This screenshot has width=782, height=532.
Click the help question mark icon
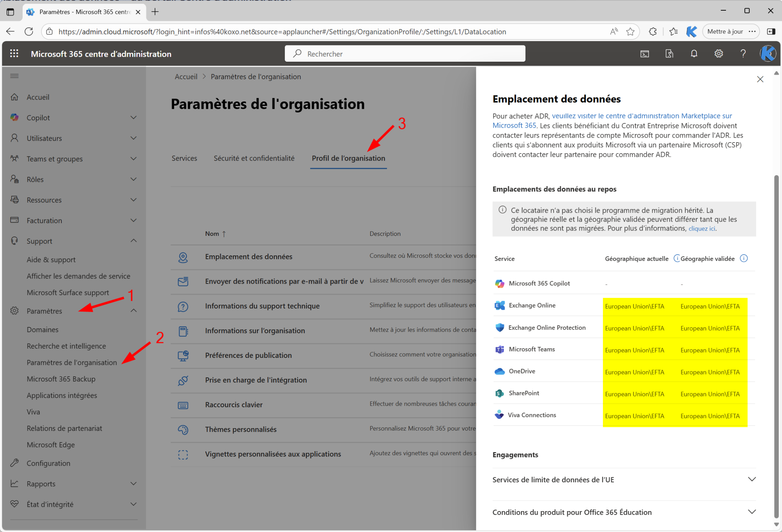click(x=743, y=54)
